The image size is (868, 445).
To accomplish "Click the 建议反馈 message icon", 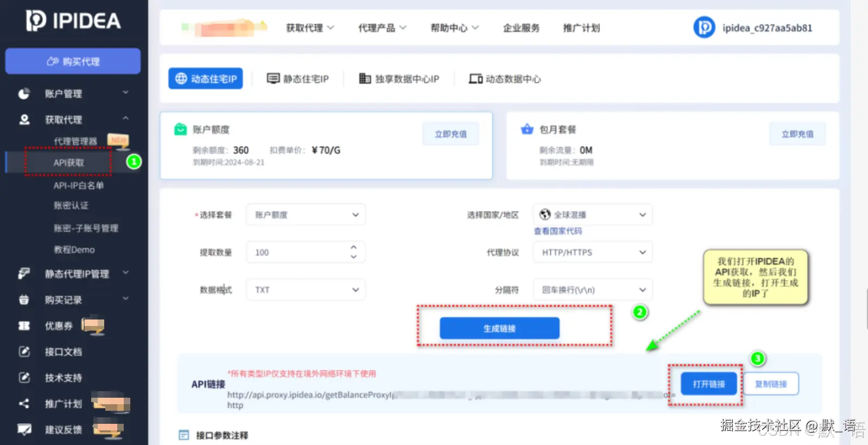I will [x=24, y=430].
